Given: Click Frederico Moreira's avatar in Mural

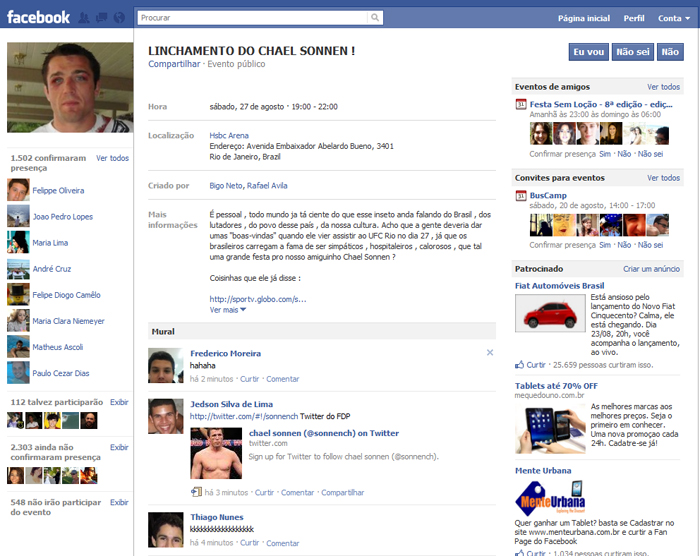Looking at the screenshot, I should pos(166,366).
